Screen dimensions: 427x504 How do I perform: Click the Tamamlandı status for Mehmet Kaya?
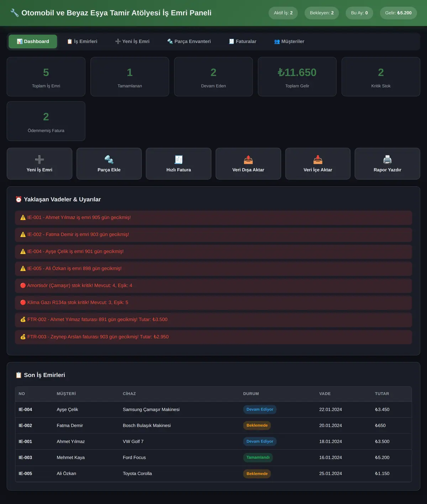pos(258,457)
